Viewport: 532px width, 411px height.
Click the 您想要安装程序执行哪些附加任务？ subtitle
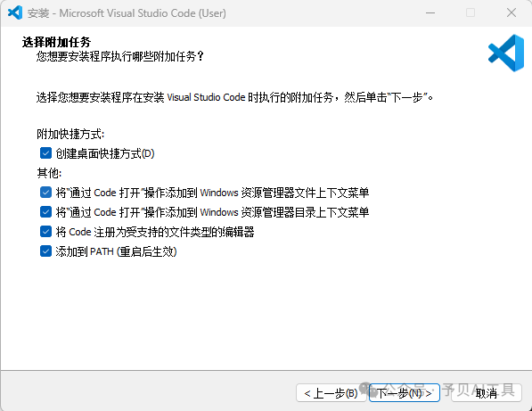tap(120, 56)
